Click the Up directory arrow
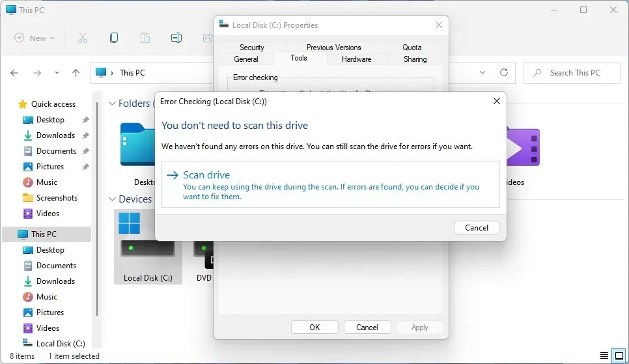The image size is (629, 364). (x=76, y=73)
